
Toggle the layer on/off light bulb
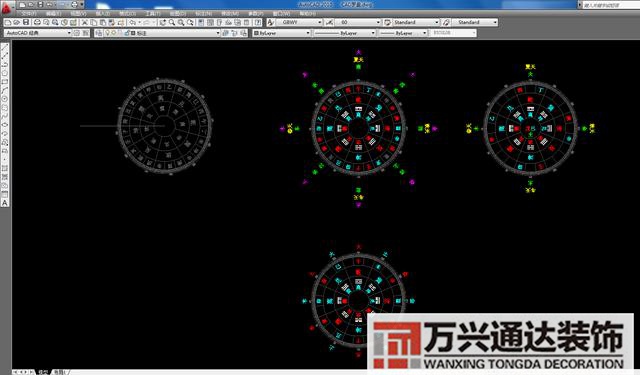(107, 33)
